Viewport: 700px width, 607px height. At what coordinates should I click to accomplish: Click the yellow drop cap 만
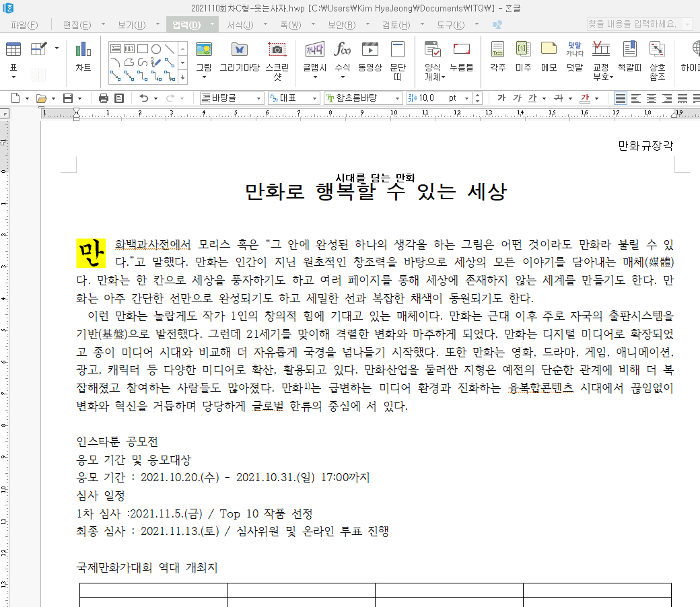91,253
